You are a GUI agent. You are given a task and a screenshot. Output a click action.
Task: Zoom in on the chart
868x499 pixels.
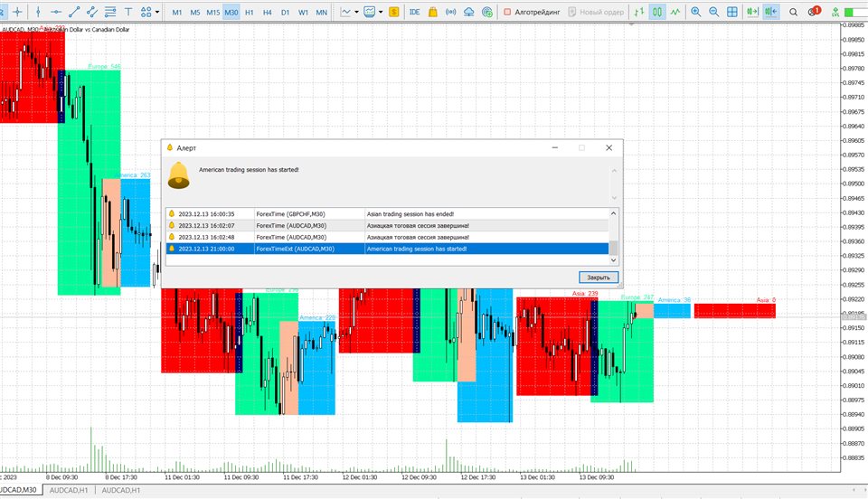(696, 12)
